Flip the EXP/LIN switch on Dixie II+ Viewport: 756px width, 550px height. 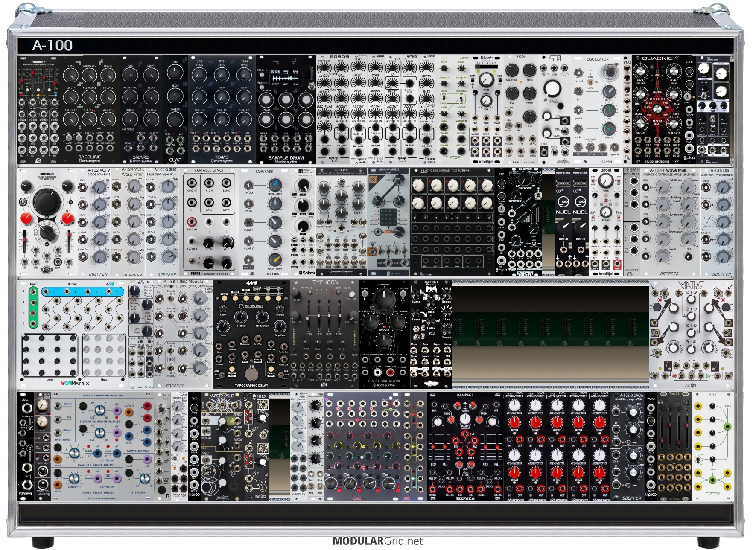pyautogui.click(x=473, y=80)
